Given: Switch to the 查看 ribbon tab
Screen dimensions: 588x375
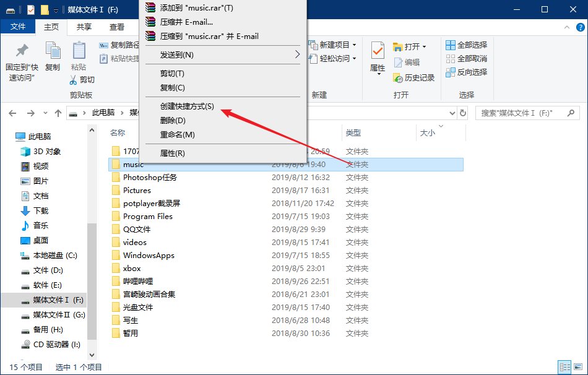Looking at the screenshot, I should [116, 27].
